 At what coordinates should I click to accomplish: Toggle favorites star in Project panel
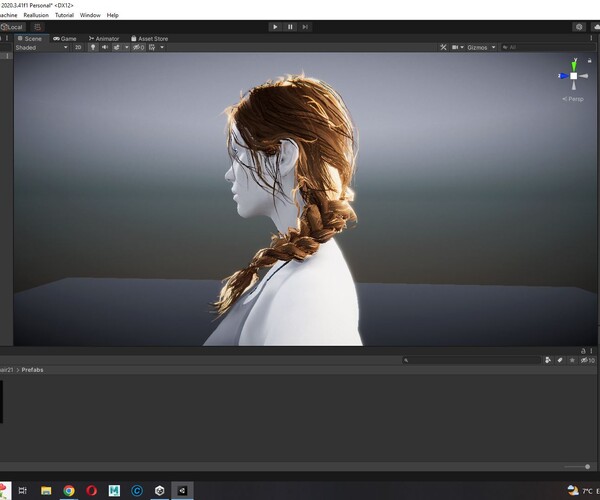(x=572, y=360)
